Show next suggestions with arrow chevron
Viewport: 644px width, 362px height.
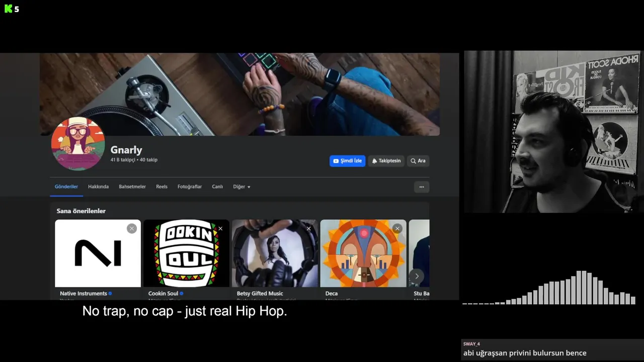(417, 276)
